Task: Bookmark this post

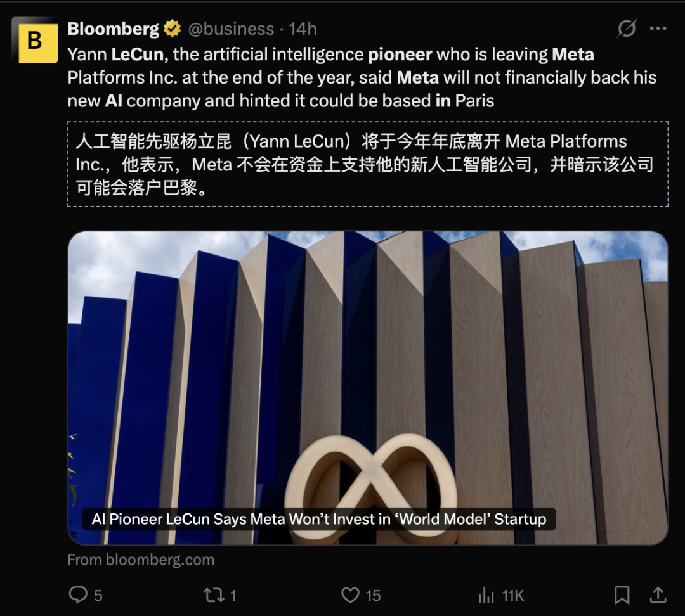Action: coord(622,595)
